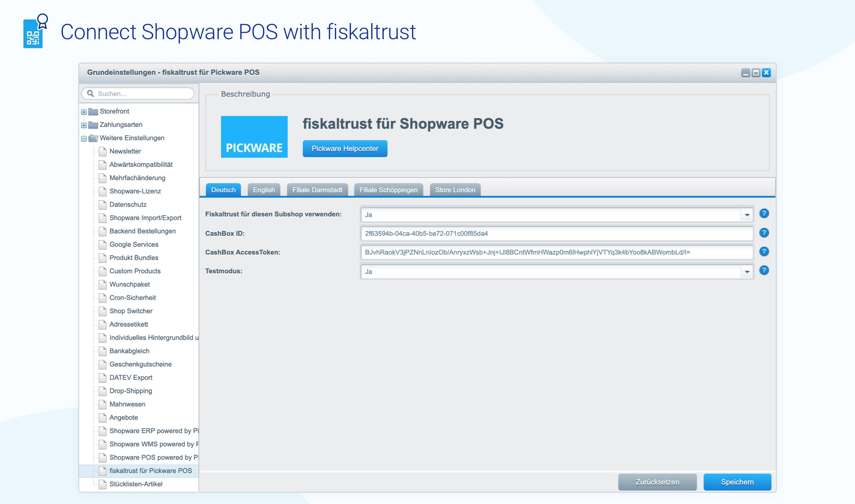Image resolution: width=855 pixels, height=504 pixels.
Task: Click help icon beside CashBox AccessToken field
Action: pyautogui.click(x=764, y=252)
